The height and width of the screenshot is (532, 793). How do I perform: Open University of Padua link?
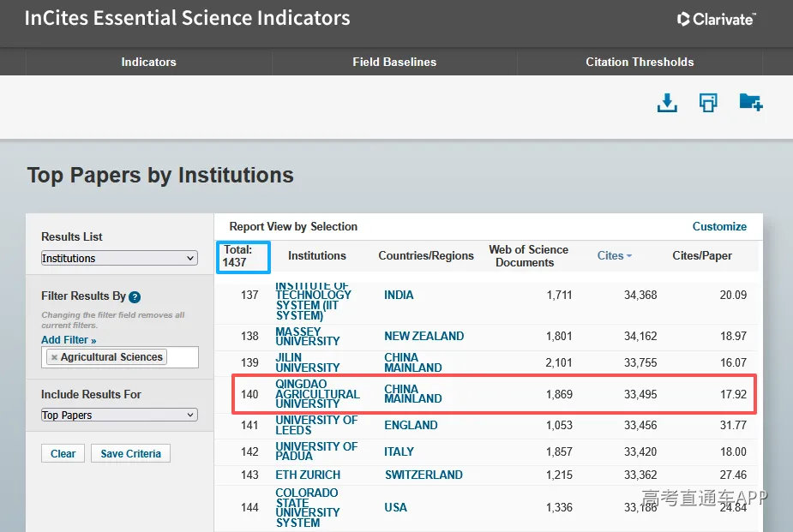click(316, 451)
